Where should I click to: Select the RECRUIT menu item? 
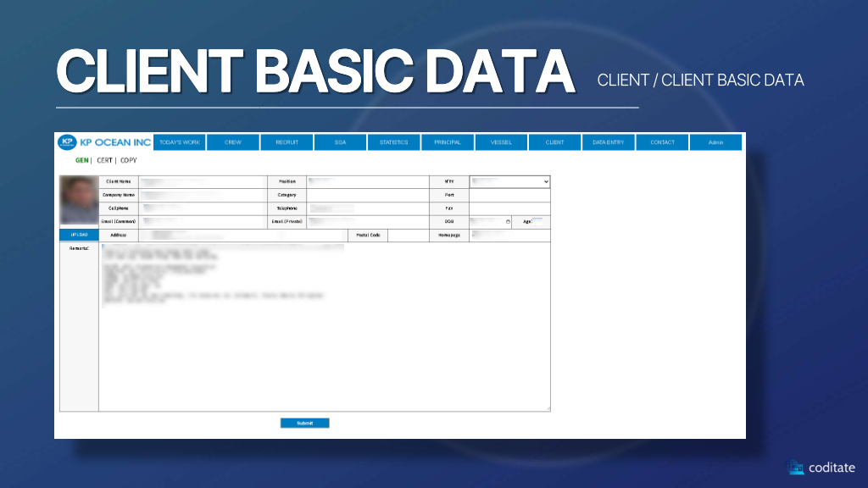[x=287, y=142]
